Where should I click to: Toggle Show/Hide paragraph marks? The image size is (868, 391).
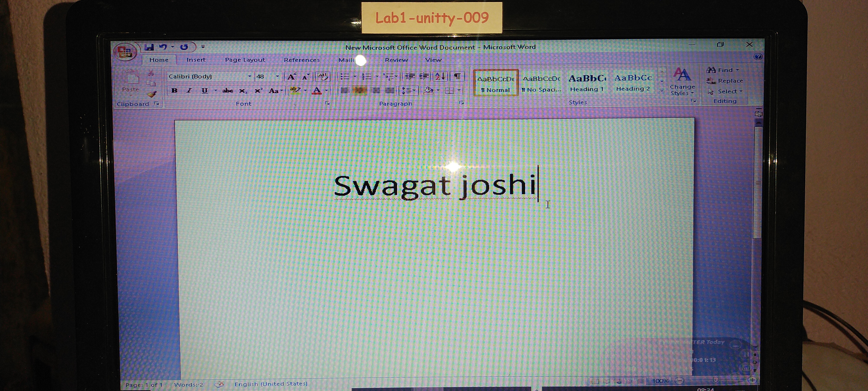[x=457, y=76]
